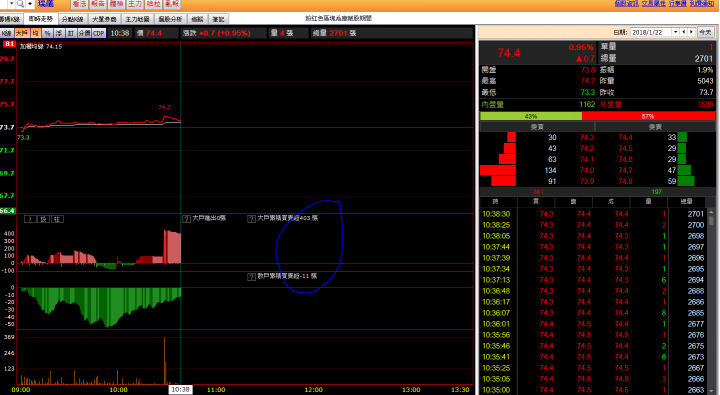Image resolution: width=720 pixels, height=395 pixels.
Task: Click the ? icon beside 散戶累積買賣超-11張
Action: click(251, 276)
